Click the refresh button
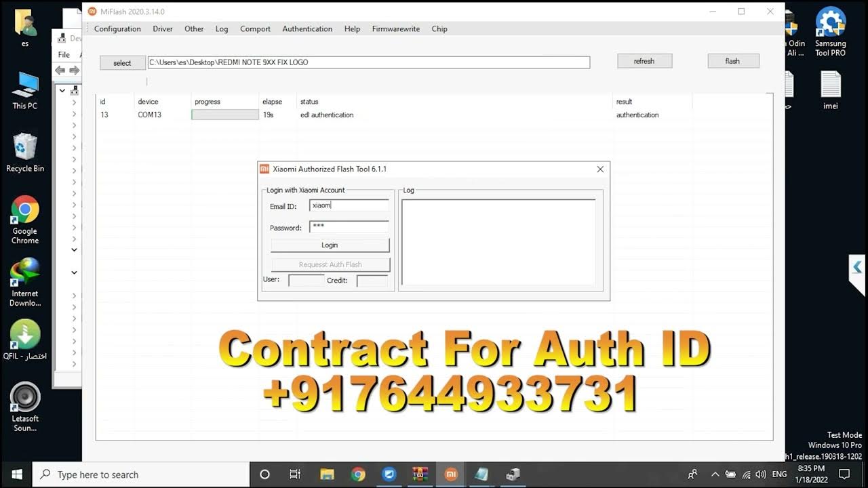 point(644,61)
